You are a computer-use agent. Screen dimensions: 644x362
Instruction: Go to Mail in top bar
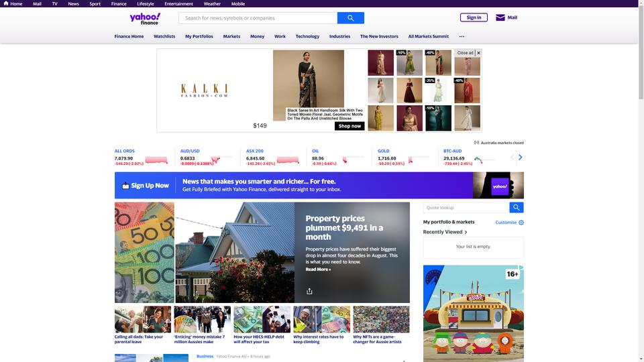point(37,4)
